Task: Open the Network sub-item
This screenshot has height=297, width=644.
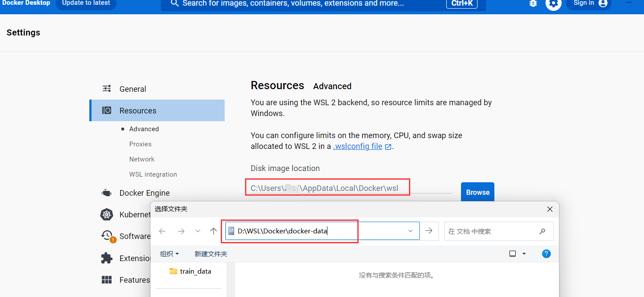Action: (x=142, y=159)
